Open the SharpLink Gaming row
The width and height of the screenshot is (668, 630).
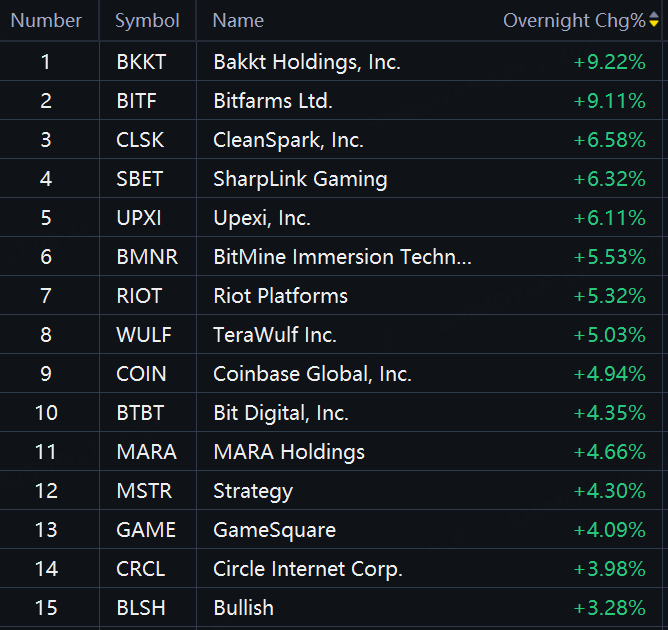pyautogui.click(x=300, y=179)
